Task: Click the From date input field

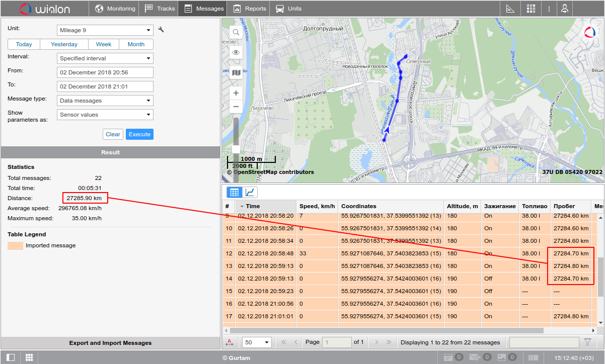Action: tap(105, 72)
